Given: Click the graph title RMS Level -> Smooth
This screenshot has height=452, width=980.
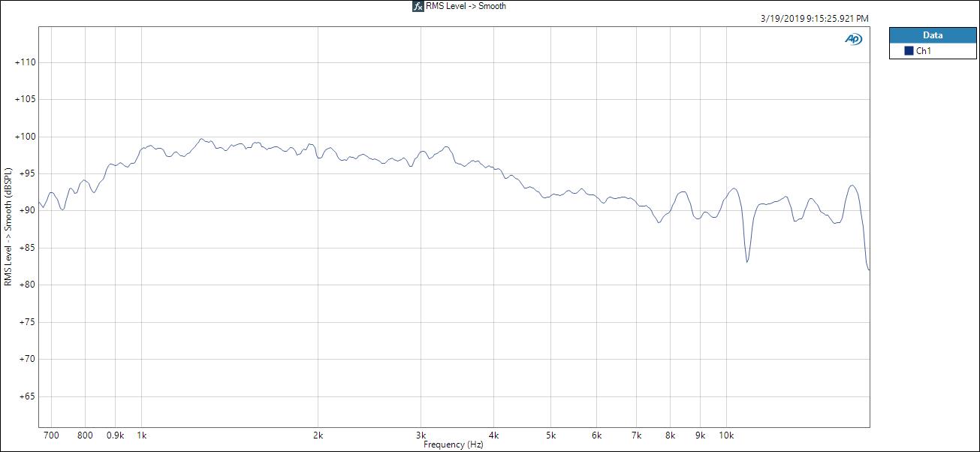Looking at the screenshot, I should click(466, 6).
